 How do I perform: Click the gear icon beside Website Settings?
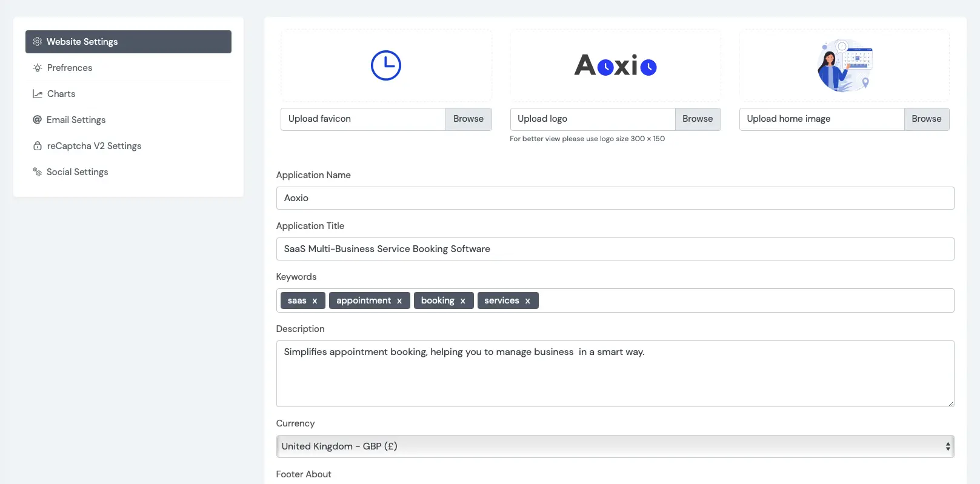coord(37,42)
